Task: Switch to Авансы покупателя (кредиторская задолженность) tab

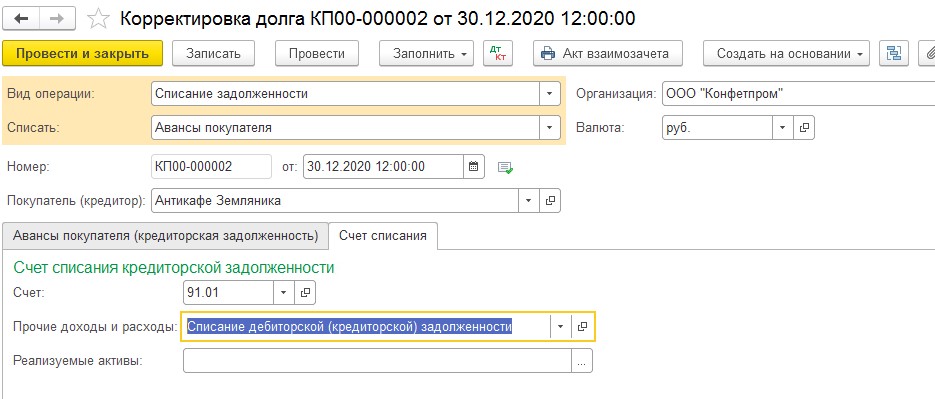Action: (x=165, y=236)
